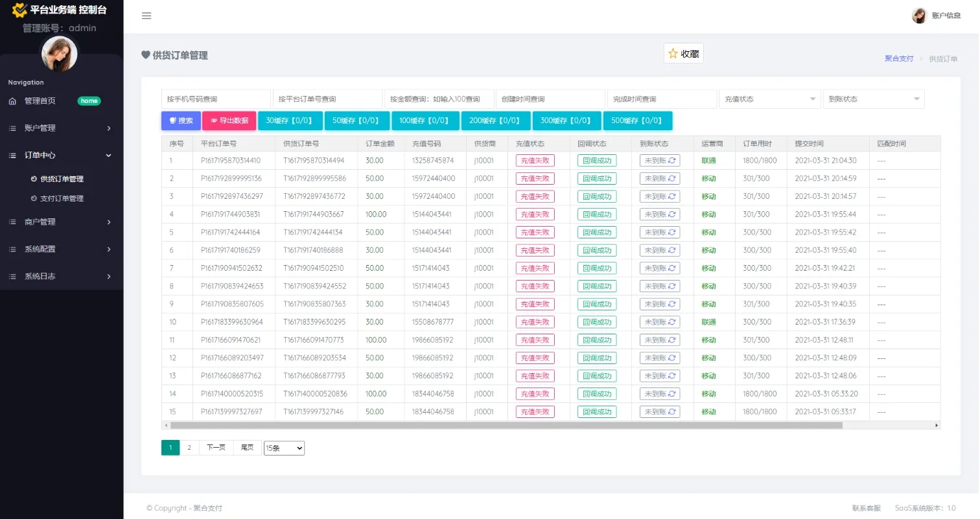Open the 15条 page size selector

(284, 448)
